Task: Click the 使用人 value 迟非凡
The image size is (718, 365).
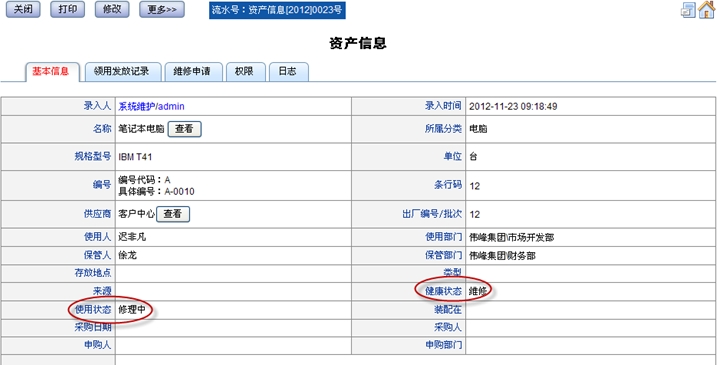Action: point(132,237)
